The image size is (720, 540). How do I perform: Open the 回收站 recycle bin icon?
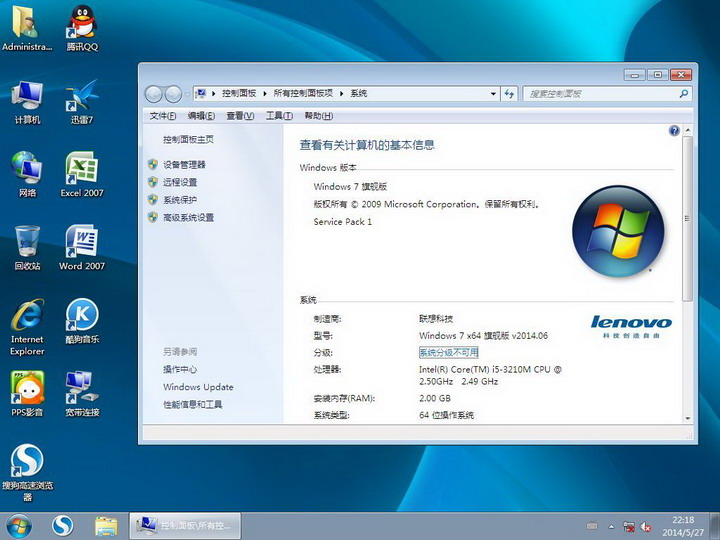[27, 243]
